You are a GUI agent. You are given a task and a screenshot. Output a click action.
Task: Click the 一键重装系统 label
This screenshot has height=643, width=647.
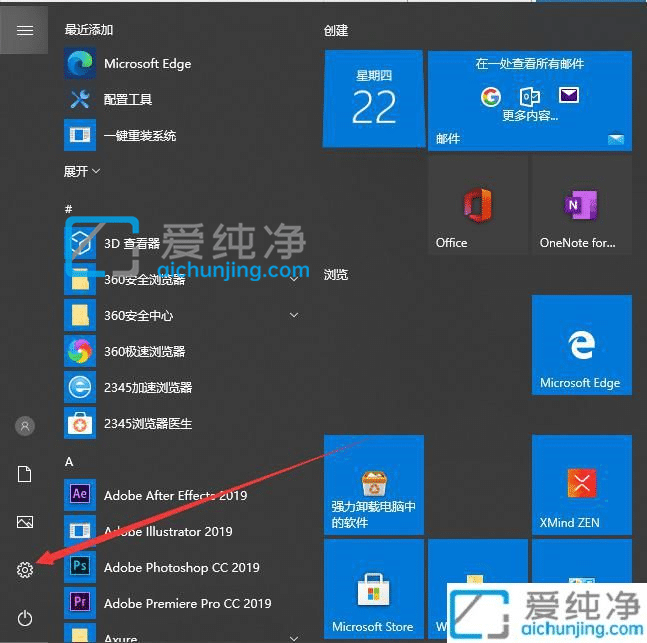140,135
